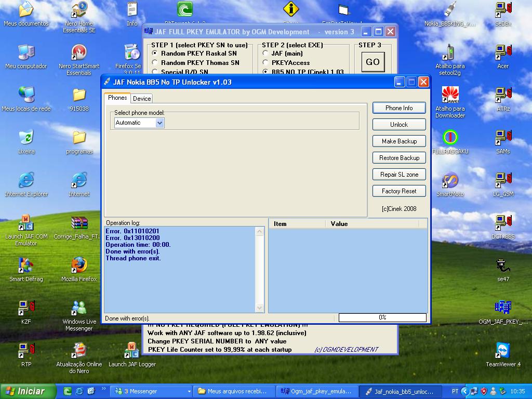The width and height of the screenshot is (532, 399).
Task: Launch Smart Defrag shortcut
Action: pyautogui.click(x=26, y=270)
